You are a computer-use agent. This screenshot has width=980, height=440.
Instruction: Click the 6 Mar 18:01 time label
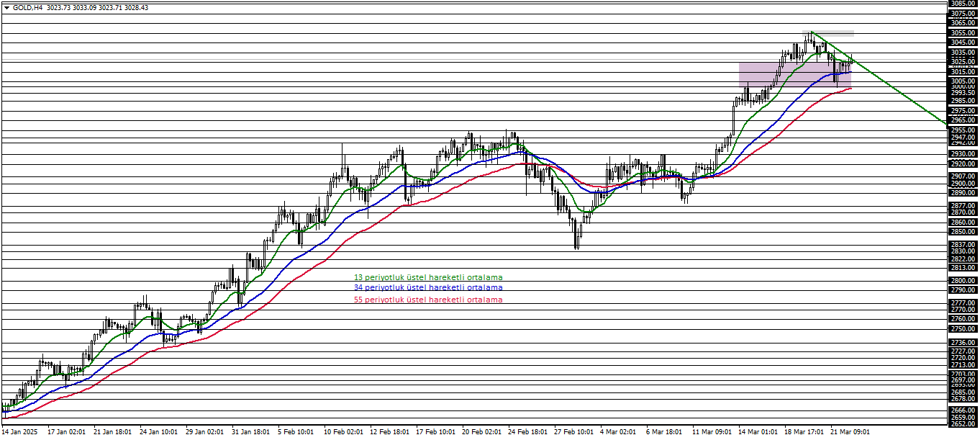pyautogui.click(x=664, y=432)
